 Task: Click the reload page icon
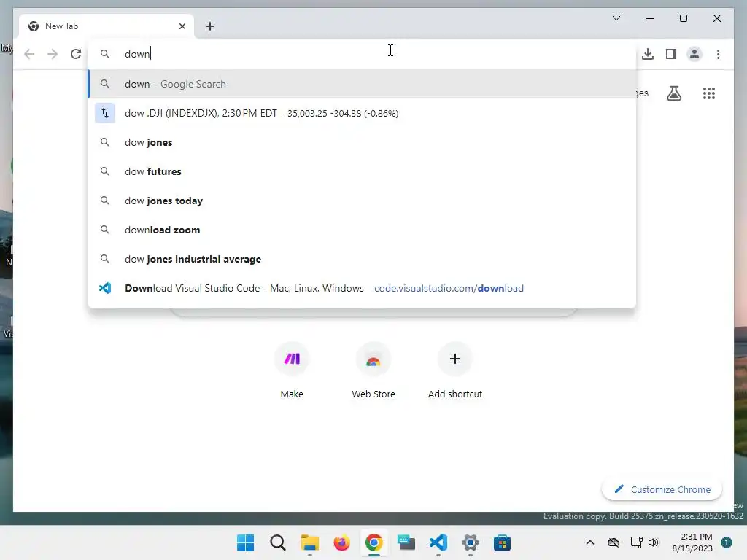(x=76, y=54)
